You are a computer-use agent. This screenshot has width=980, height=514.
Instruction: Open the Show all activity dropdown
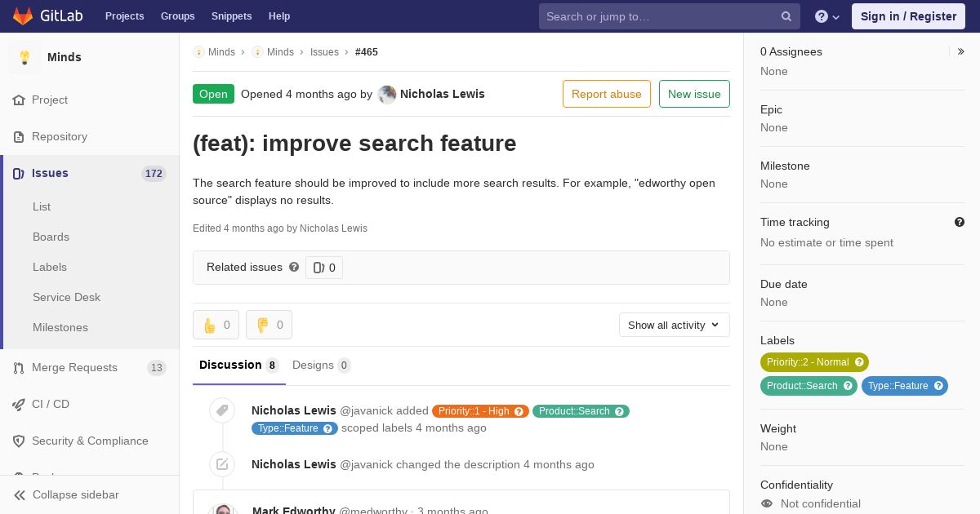[x=675, y=325]
